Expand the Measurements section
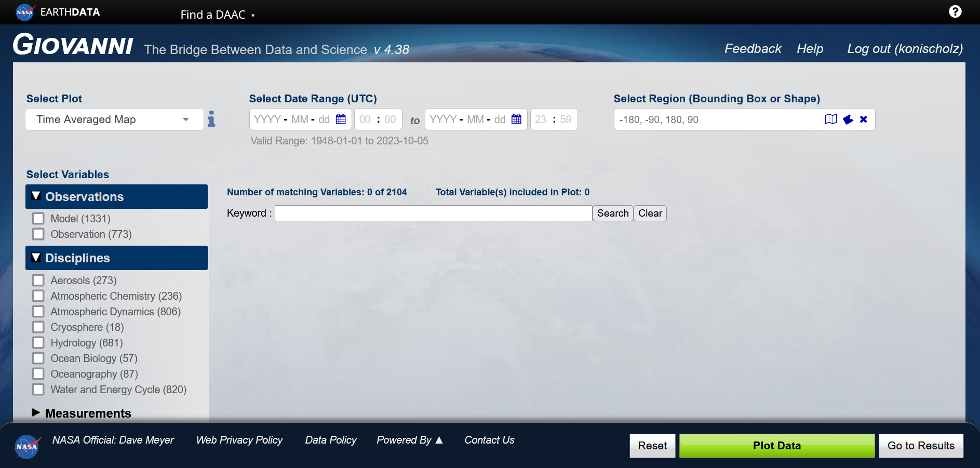Viewport: 980px width, 468px height. tap(82, 413)
